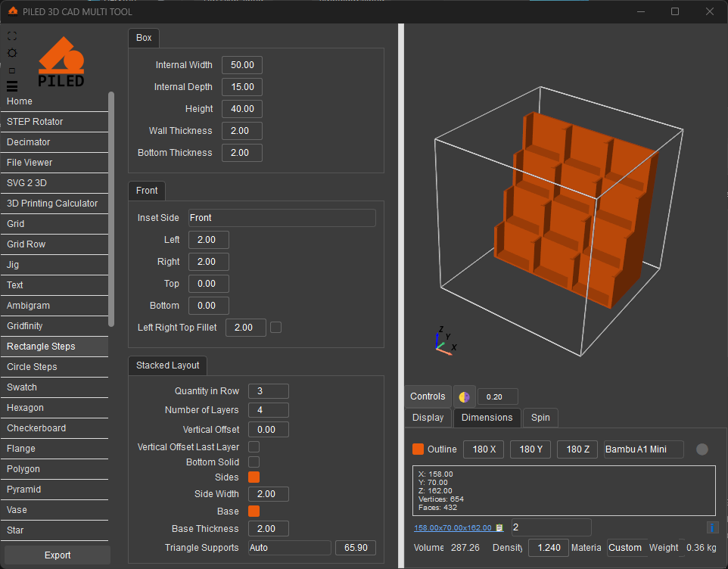Screen dimensions: 728x569
Task: Enable the Bottom Solid checkbox
Action: point(254,462)
